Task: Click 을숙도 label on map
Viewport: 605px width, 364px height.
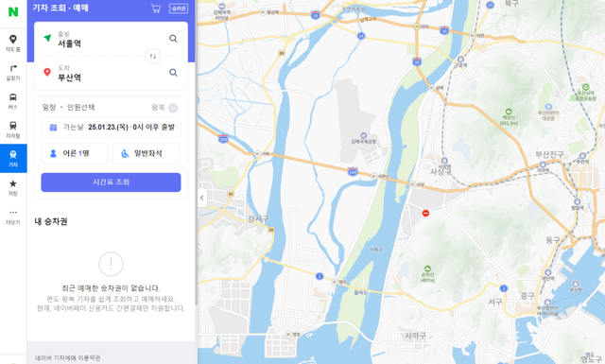Action: point(360,292)
